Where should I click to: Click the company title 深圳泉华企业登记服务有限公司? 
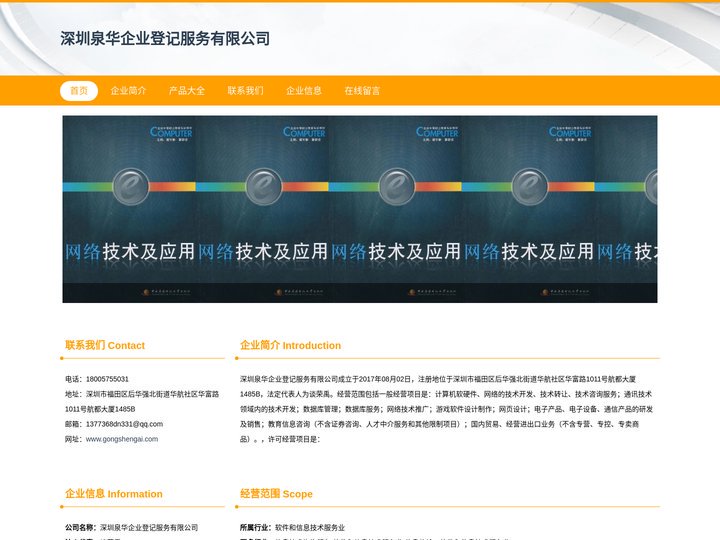coord(165,39)
